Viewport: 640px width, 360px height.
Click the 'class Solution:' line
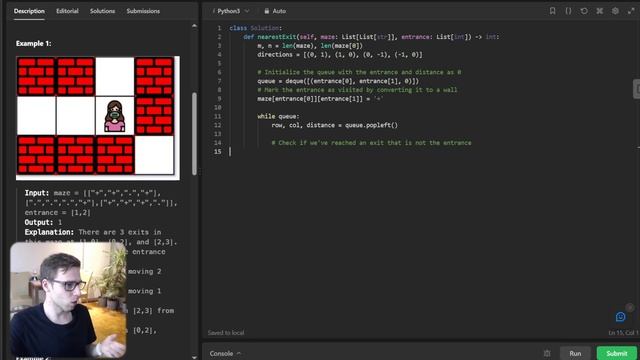pyautogui.click(x=256, y=28)
